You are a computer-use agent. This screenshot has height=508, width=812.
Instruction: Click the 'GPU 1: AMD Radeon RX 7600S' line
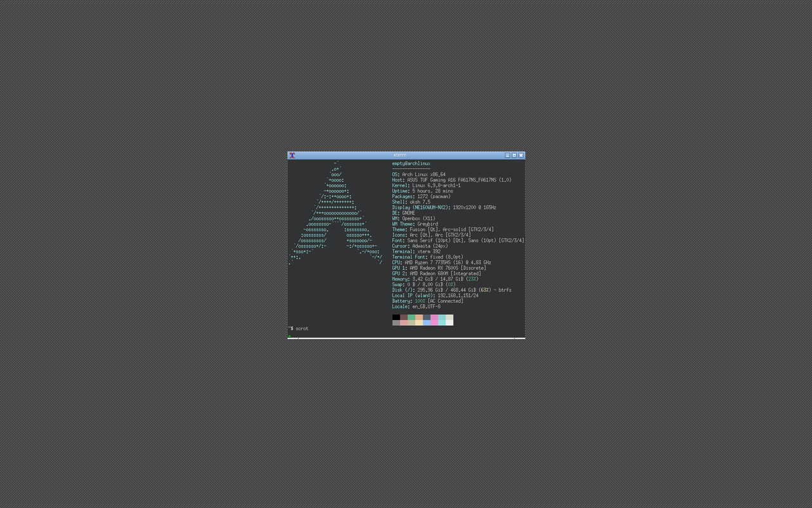pos(439,268)
